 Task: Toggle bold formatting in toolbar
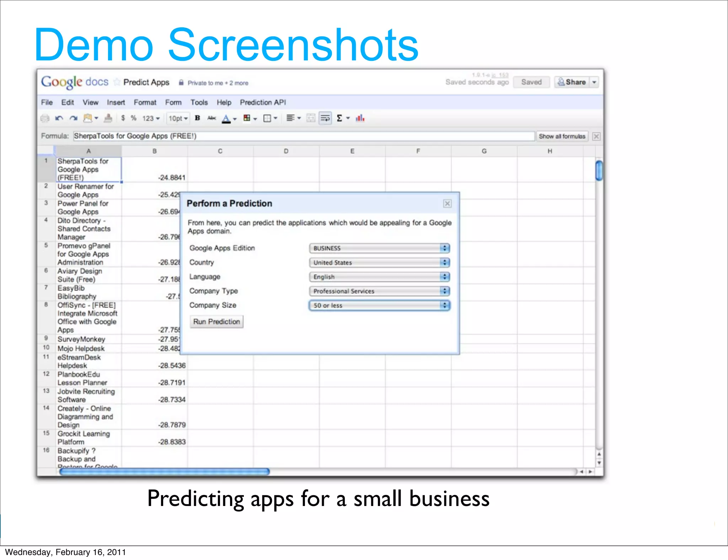pyautogui.click(x=198, y=118)
